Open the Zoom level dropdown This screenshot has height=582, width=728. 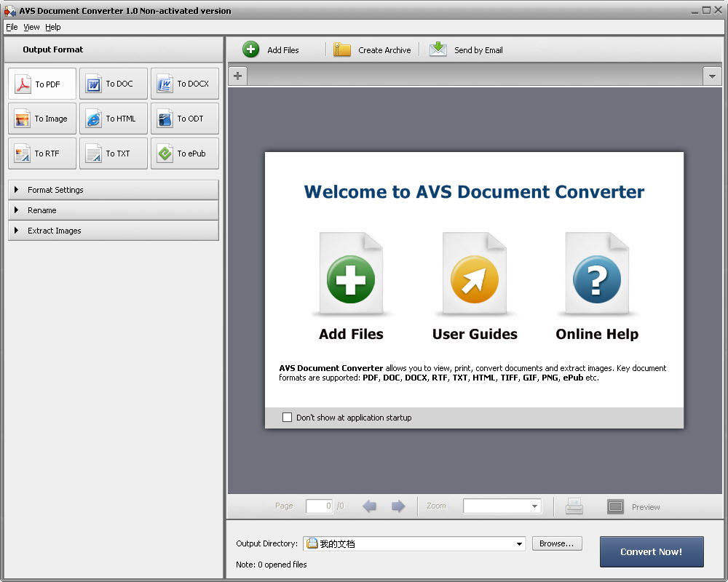click(534, 506)
